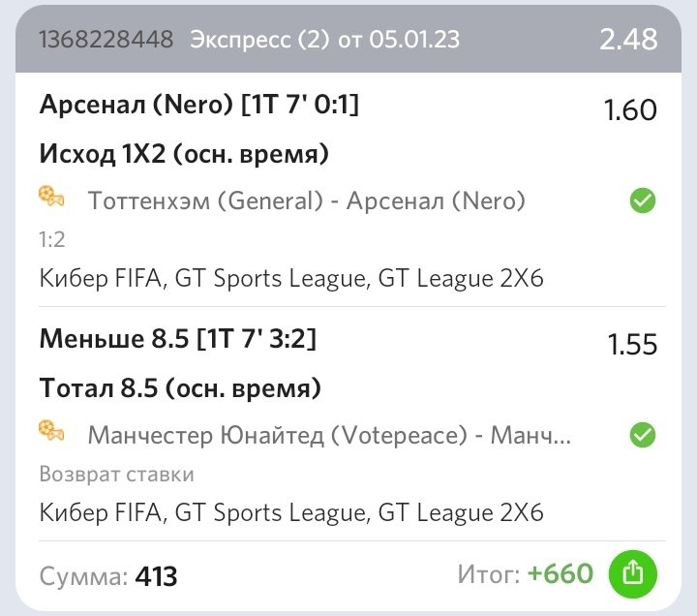Click the Итог: +660 result
697x616 pixels.
[x=525, y=574]
